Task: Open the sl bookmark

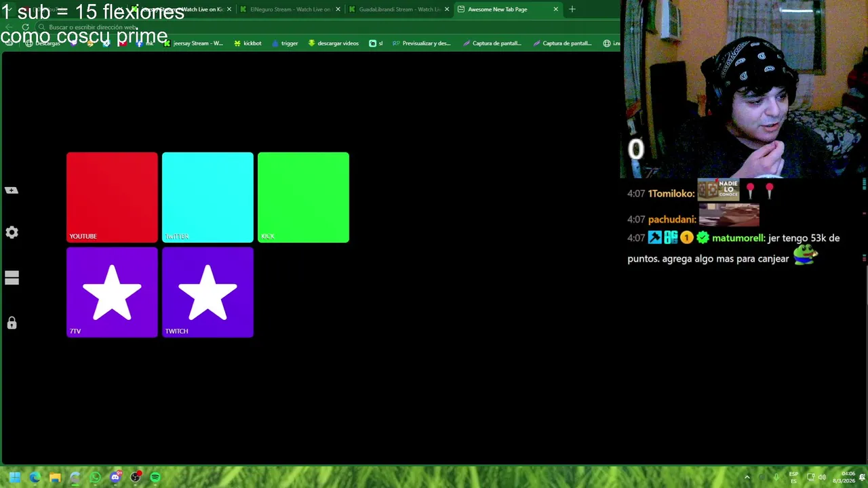Action: coord(376,43)
